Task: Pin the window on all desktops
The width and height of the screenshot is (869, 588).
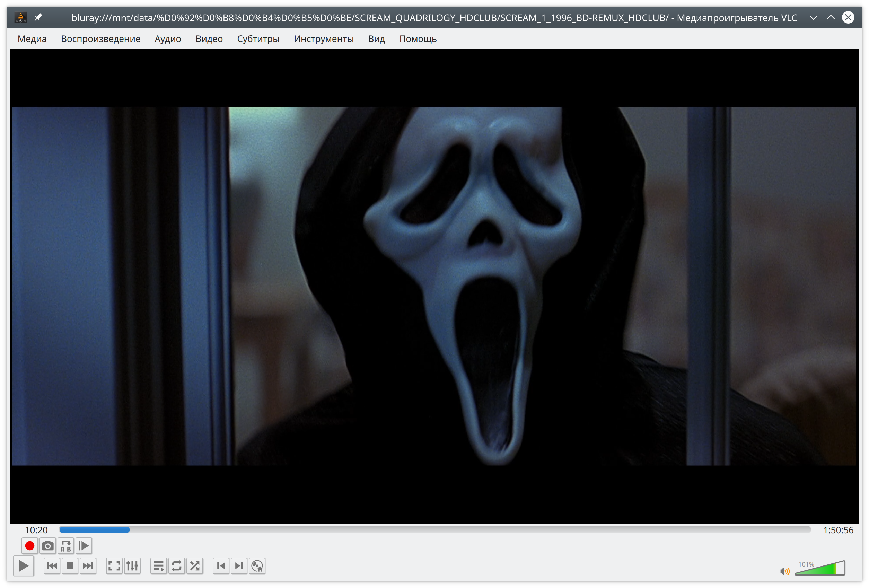Action: pos(38,18)
